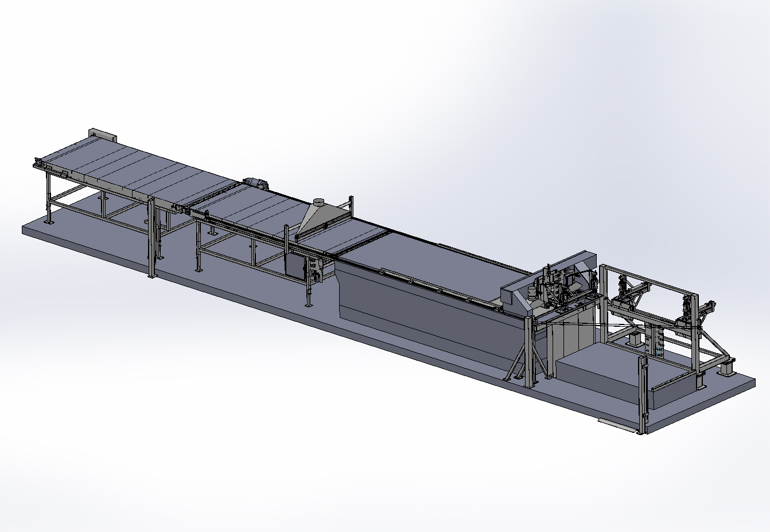Select the drive motor beside the conveyor
Image resolution: width=770 pixels, height=532 pixels.
click(256, 183)
